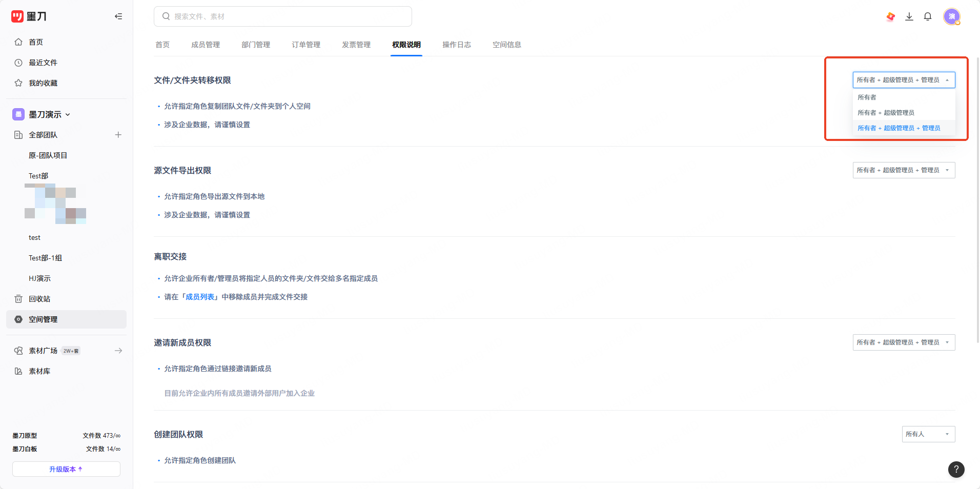Click the download icon in top bar

909,16
